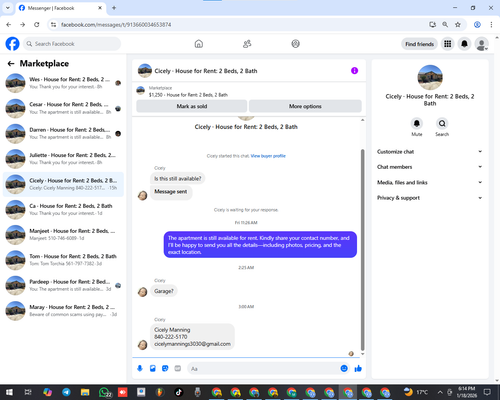The image size is (500, 400).
Task: Open WhatsApp from the taskbar
Action: (x=104, y=392)
